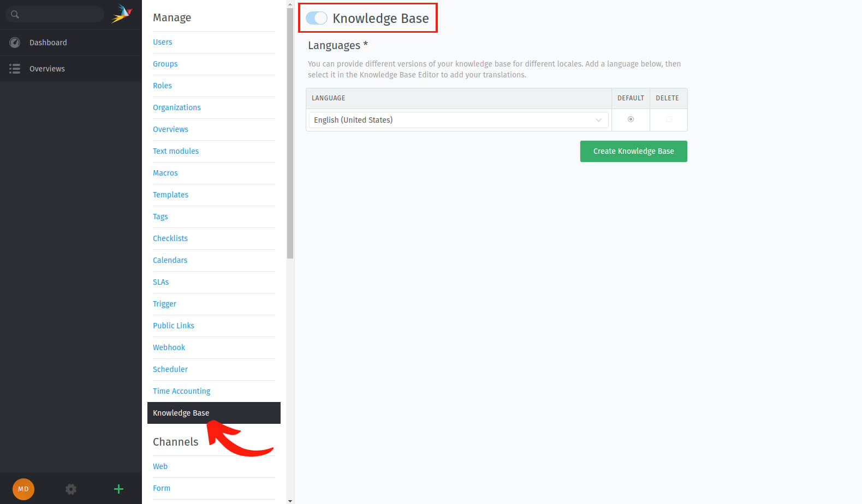This screenshot has height=504, width=862.
Task: Open Trigger settings
Action: click(x=164, y=304)
